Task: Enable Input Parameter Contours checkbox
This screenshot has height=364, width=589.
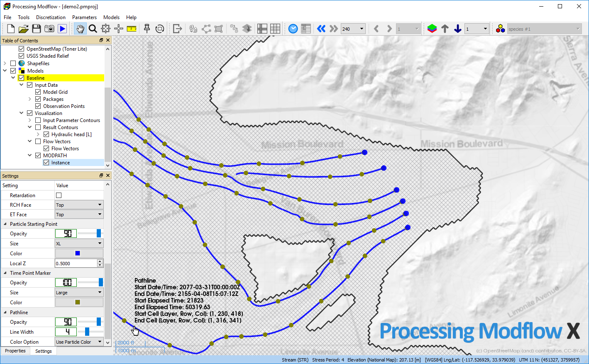Action: pyautogui.click(x=38, y=120)
